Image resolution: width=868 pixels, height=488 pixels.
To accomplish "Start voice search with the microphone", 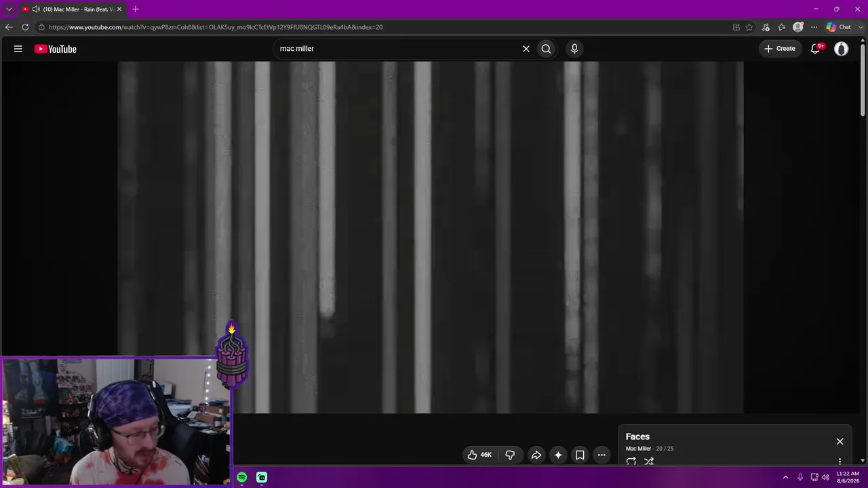I will [574, 49].
